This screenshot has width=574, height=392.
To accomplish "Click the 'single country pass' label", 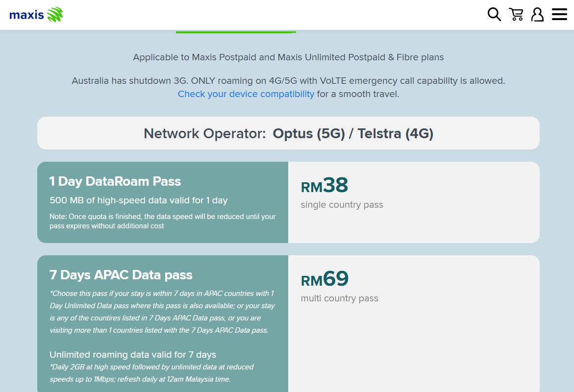I will pyautogui.click(x=342, y=205).
